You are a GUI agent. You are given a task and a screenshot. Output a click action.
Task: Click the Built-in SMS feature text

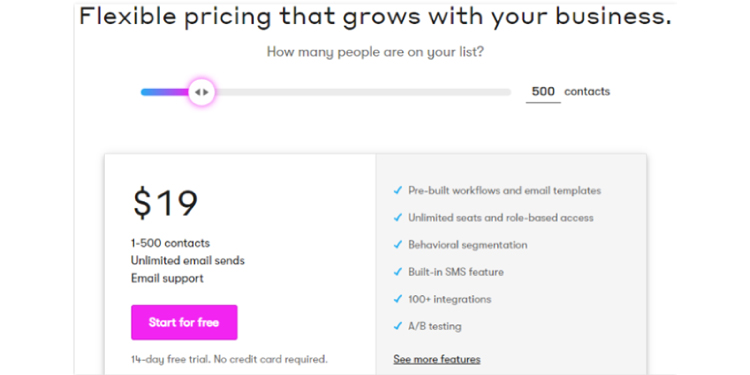pyautogui.click(x=456, y=272)
